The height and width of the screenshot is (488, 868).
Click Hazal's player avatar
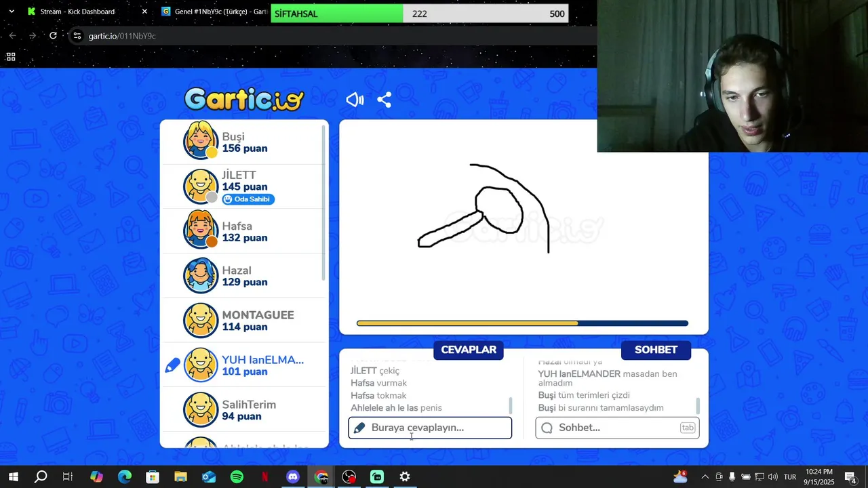click(201, 275)
